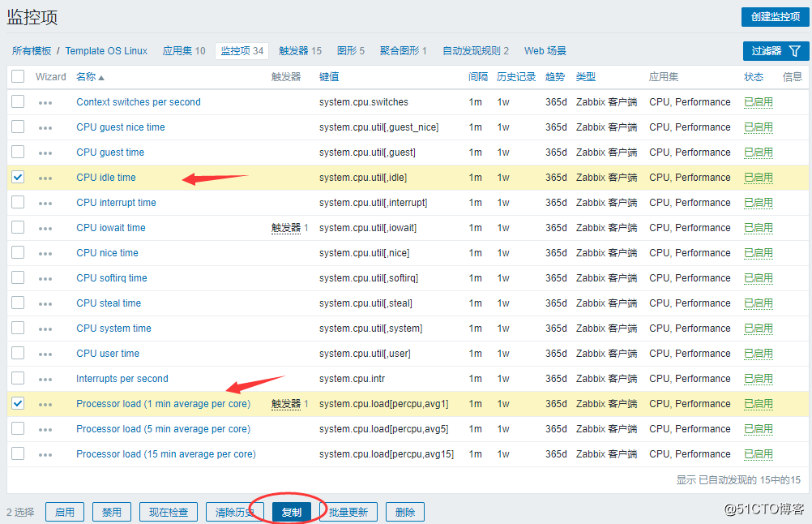Sort by 类型 column header
Image resolution: width=812 pixels, height=524 pixels.
[586, 77]
